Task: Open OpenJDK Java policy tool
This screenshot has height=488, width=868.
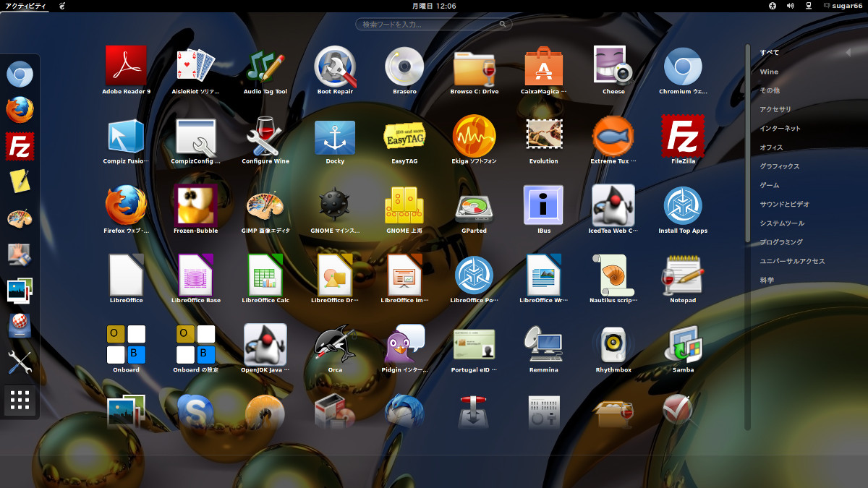Action: click(x=265, y=343)
